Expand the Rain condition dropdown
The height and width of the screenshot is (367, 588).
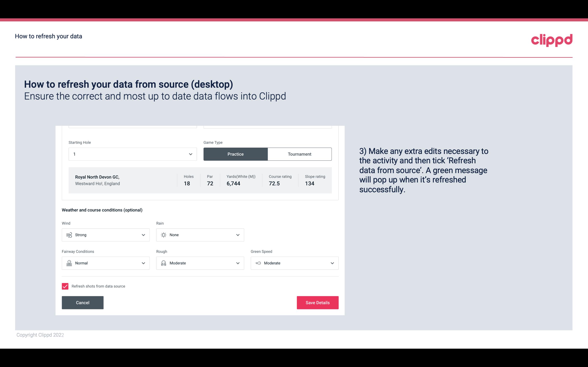(237, 235)
